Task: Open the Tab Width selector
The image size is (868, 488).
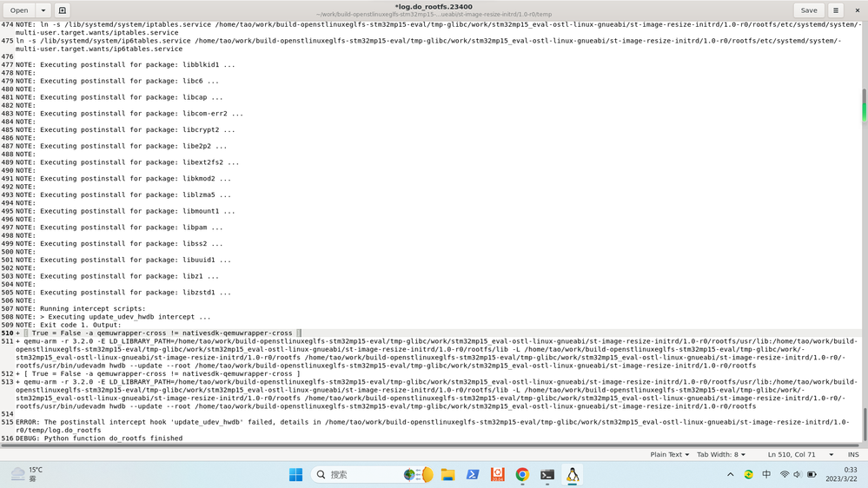Action: [x=721, y=454]
